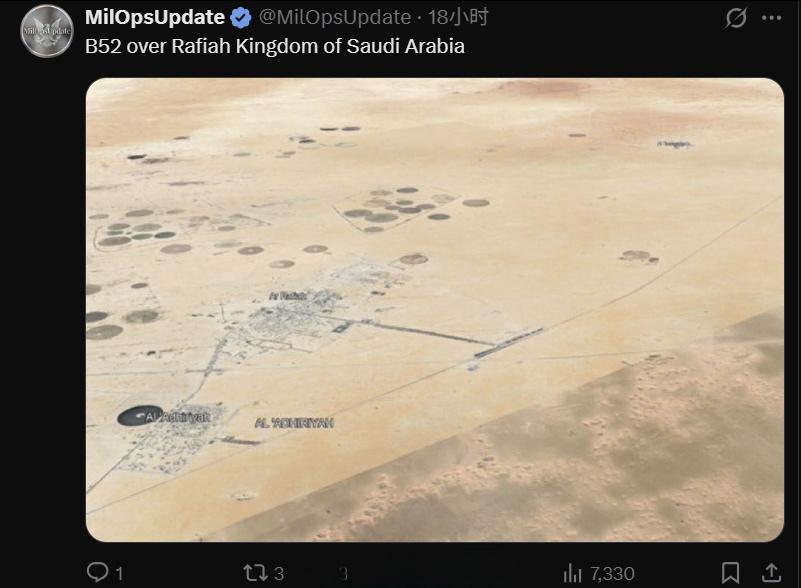Image resolution: width=801 pixels, height=588 pixels.
Task: Open the @MilOpsUpdate handle link
Action: coord(335,17)
